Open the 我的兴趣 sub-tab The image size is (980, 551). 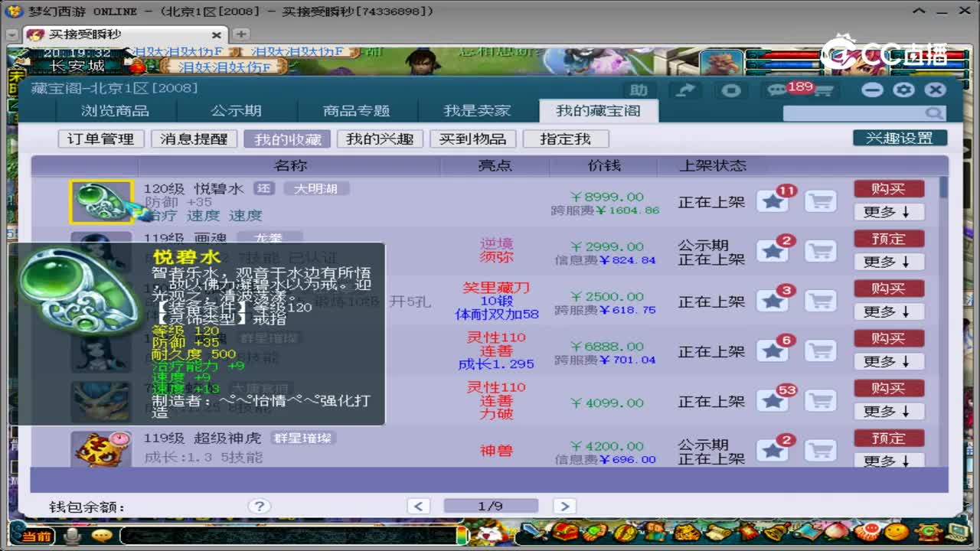(x=380, y=139)
